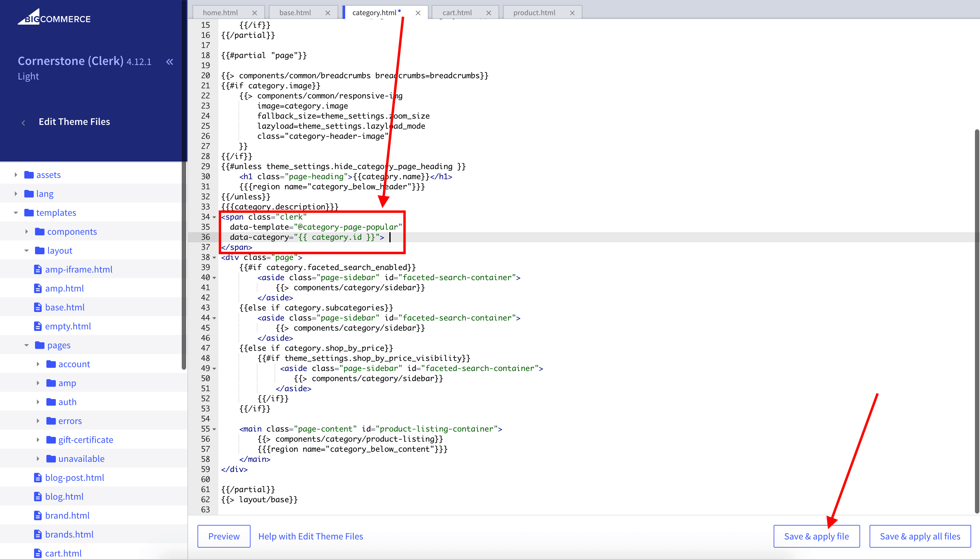The image size is (980, 559).
Task: Click the BigCommerce logo
Action: (54, 18)
